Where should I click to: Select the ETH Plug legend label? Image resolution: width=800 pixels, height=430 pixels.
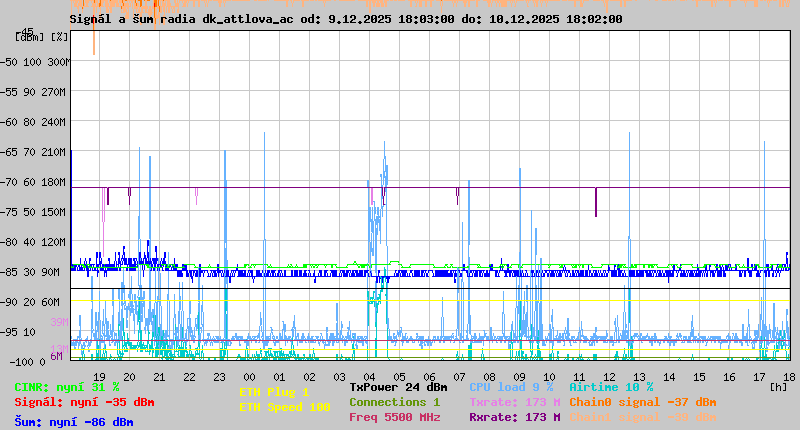click(274, 393)
